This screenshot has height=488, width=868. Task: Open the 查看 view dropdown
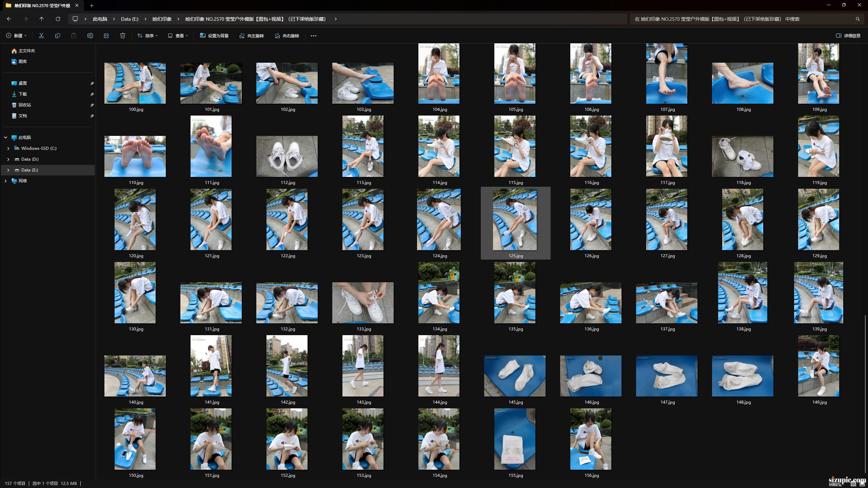pos(178,36)
